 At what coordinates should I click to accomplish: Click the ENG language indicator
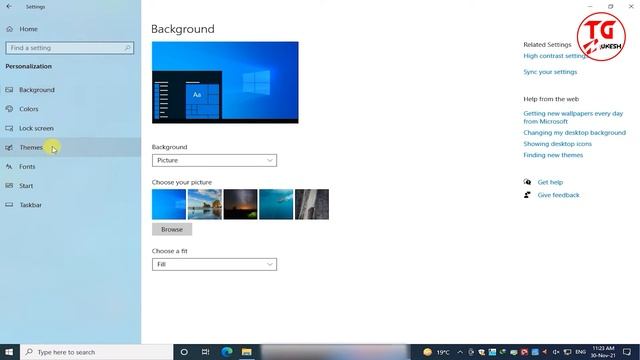click(x=581, y=352)
